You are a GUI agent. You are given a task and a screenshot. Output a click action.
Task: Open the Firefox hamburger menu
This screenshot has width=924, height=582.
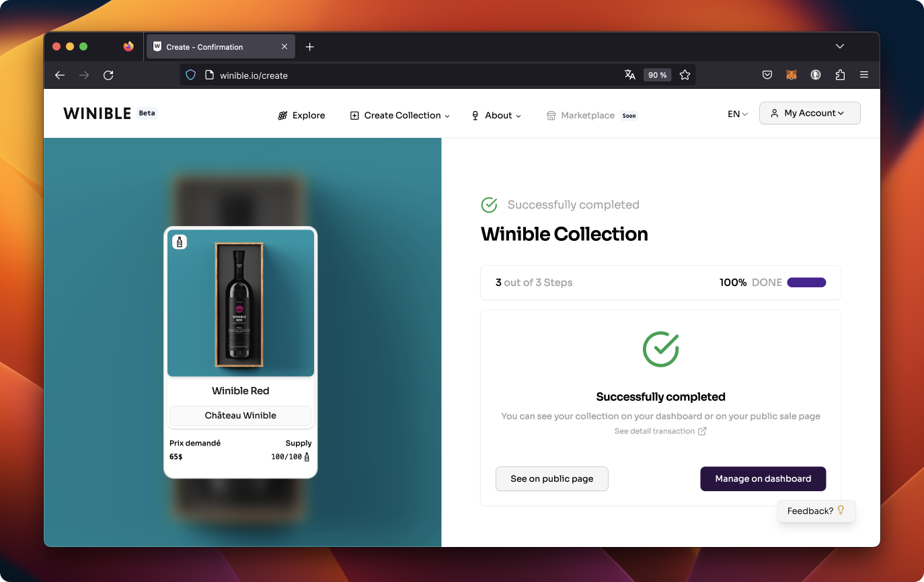[864, 75]
